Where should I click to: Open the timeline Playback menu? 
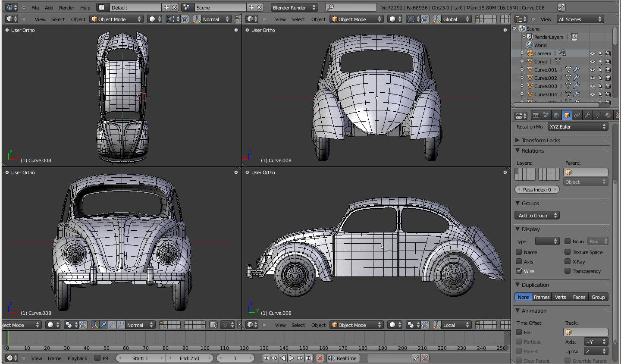[77, 358]
